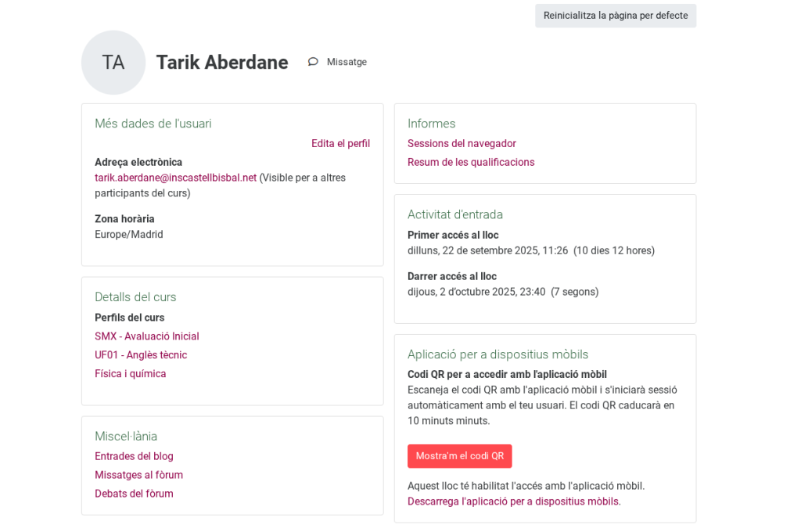Screen dimensions: 801x532
Task: Click the Activitat d'entrada section heading
Action: (x=455, y=214)
